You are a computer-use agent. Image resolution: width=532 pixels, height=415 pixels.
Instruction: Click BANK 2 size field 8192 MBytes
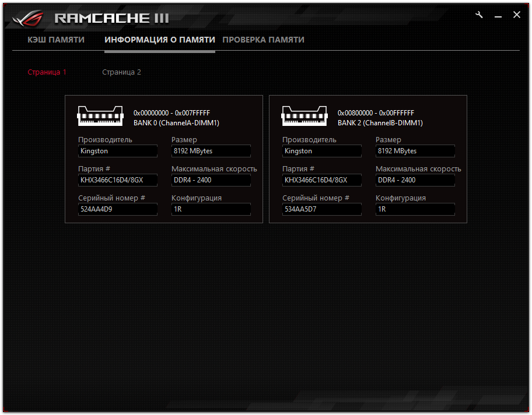[415, 151]
